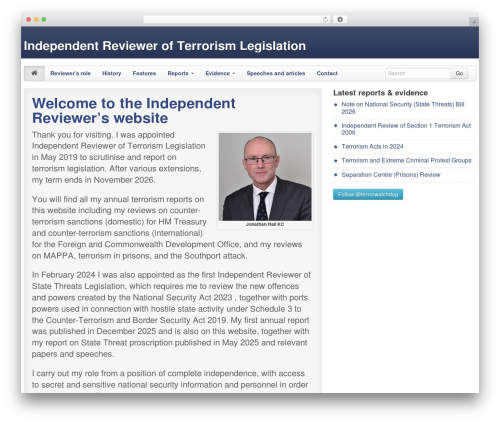500x423 pixels.
Task: Add a new browser tab with plus
Action: (x=474, y=22)
